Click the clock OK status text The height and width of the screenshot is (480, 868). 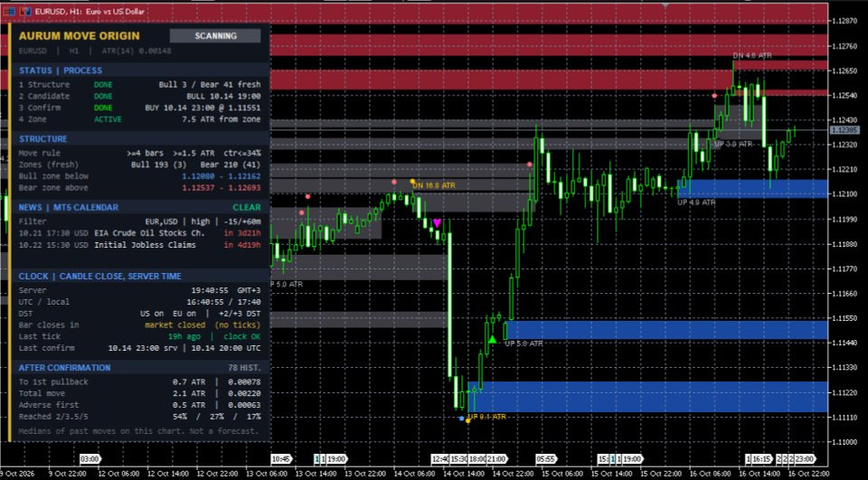[x=242, y=336]
